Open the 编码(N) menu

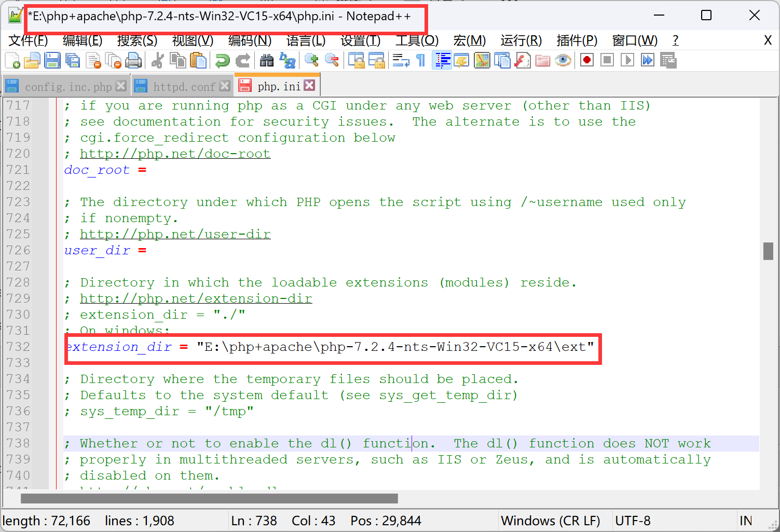coord(250,40)
